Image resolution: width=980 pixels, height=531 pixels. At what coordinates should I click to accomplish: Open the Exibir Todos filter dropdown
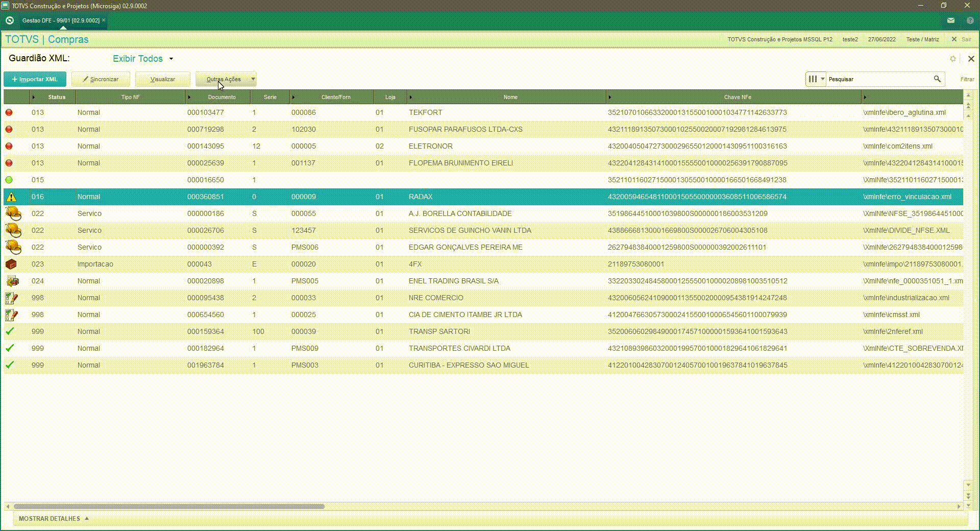pos(143,59)
